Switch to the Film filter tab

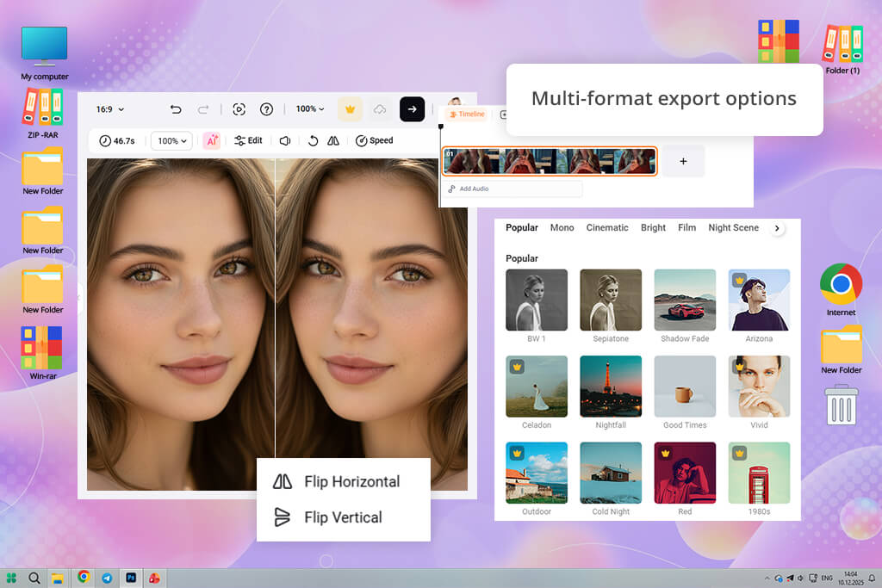(x=686, y=227)
